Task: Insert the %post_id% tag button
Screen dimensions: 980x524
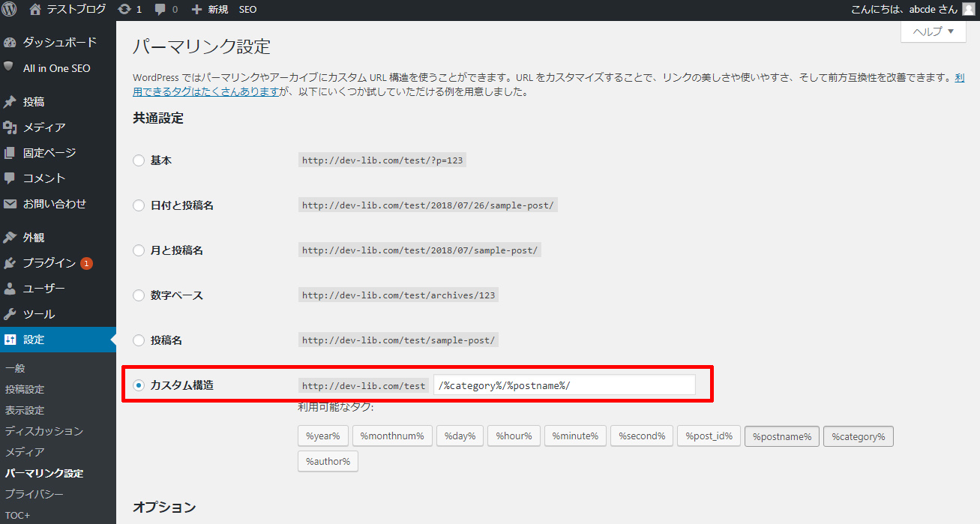Action: (x=709, y=436)
